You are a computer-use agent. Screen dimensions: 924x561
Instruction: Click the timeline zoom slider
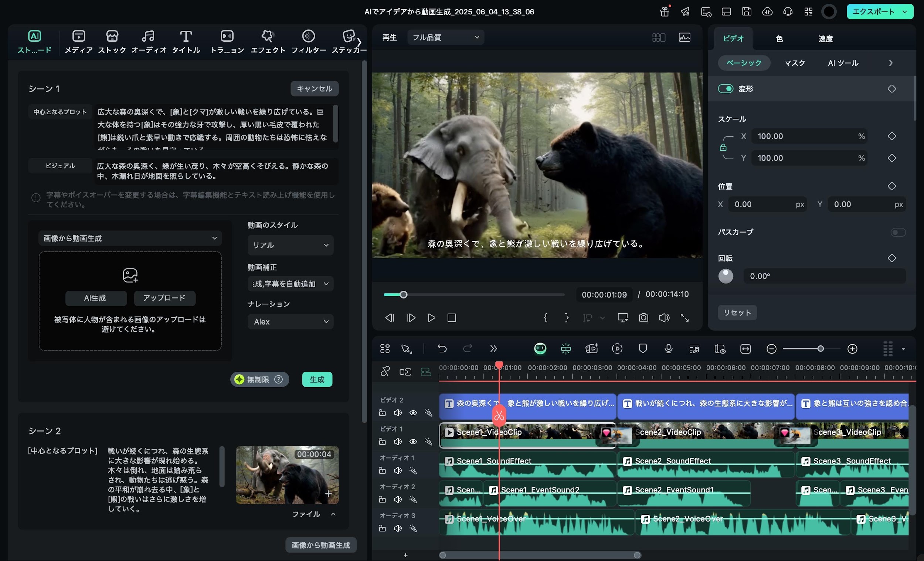click(x=811, y=349)
